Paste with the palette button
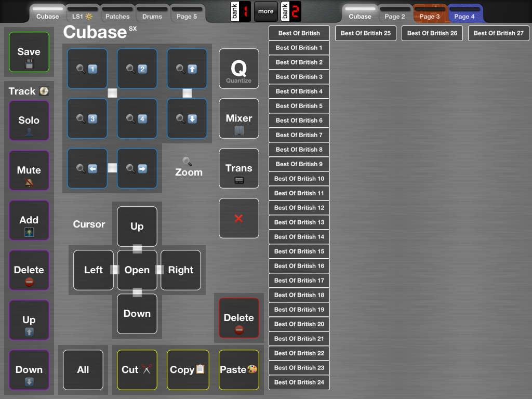The height and width of the screenshot is (399, 532). tap(239, 370)
